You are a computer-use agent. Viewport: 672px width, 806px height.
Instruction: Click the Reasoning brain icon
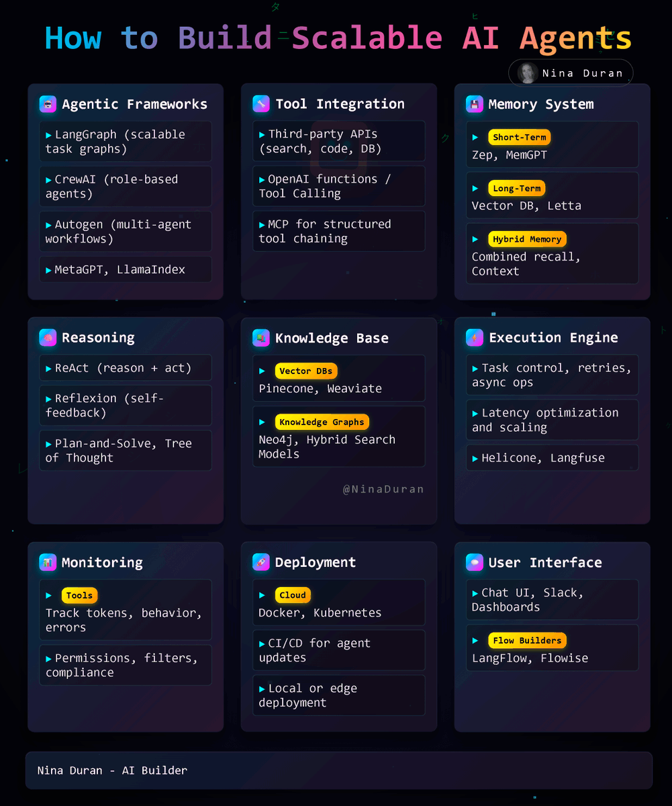tap(48, 338)
